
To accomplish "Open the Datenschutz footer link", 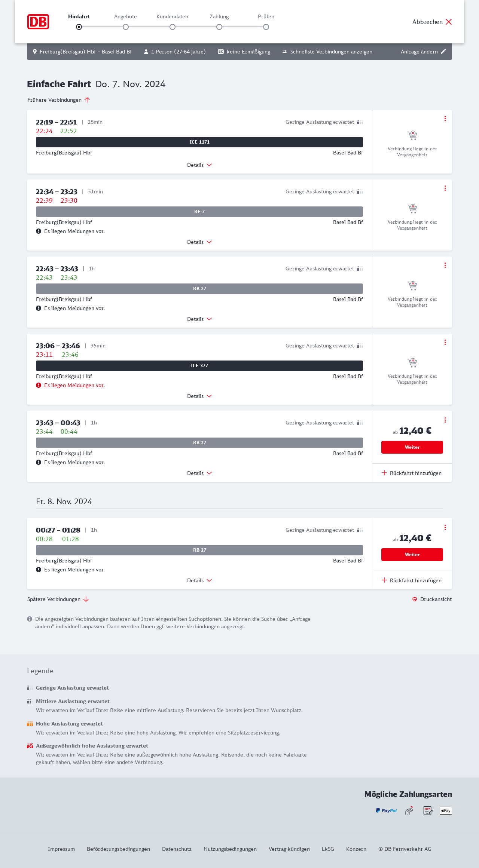I will 177,849.
